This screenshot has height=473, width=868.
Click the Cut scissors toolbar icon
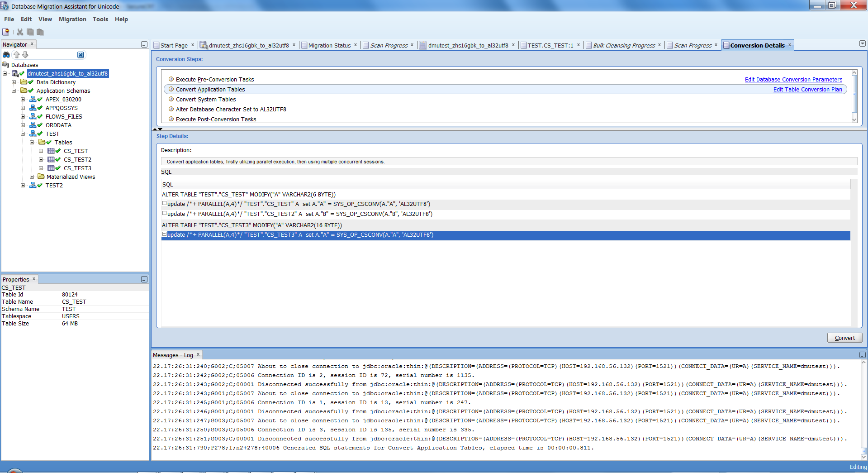pyautogui.click(x=20, y=32)
